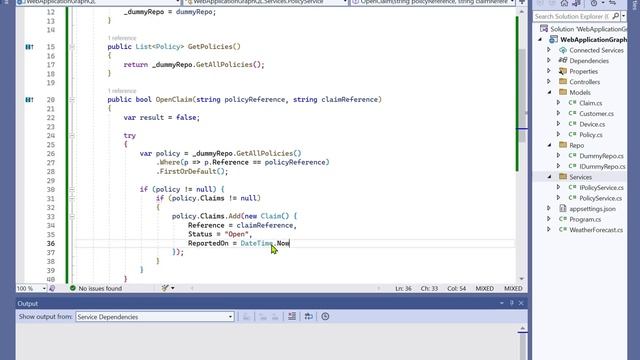Open Customer.cs from Solution Explorer
This screenshot has width=640, height=360.
pos(596,113)
